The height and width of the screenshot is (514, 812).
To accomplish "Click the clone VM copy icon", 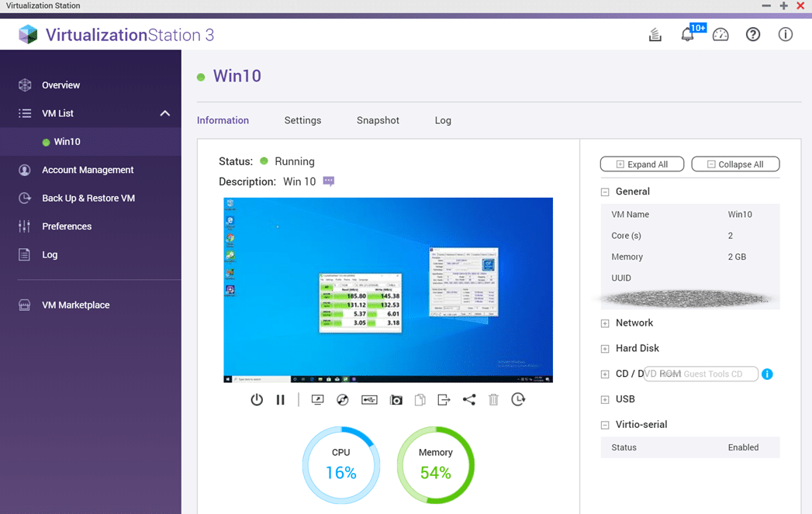I will pyautogui.click(x=420, y=399).
